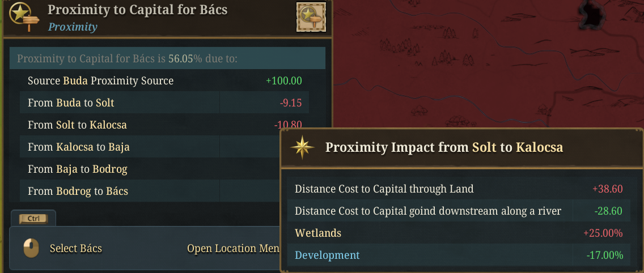This screenshot has width=644, height=273.
Task: Click the compass star icon in tooltip
Action: (302, 147)
